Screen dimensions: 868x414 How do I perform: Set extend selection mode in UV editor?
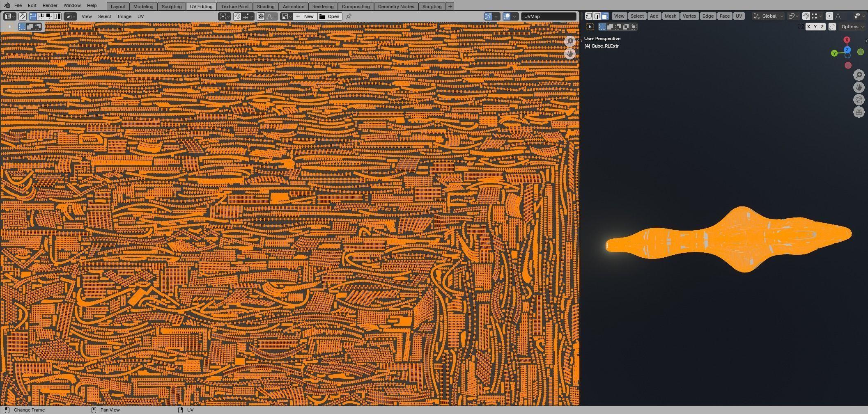[x=30, y=27]
